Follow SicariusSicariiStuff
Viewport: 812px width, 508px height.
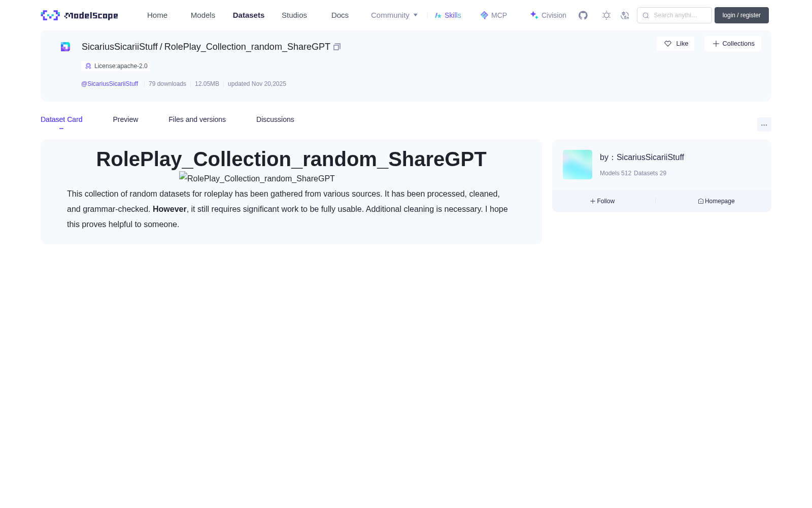[x=602, y=201]
